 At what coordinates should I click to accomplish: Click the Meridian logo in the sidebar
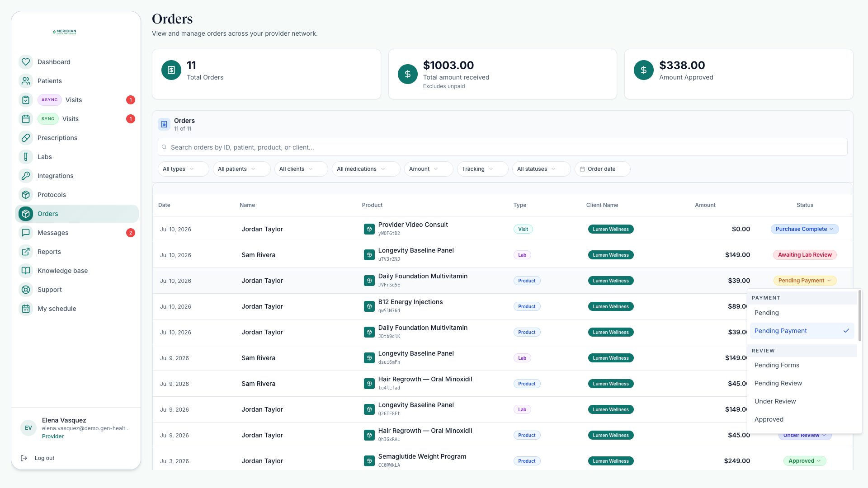point(65,32)
